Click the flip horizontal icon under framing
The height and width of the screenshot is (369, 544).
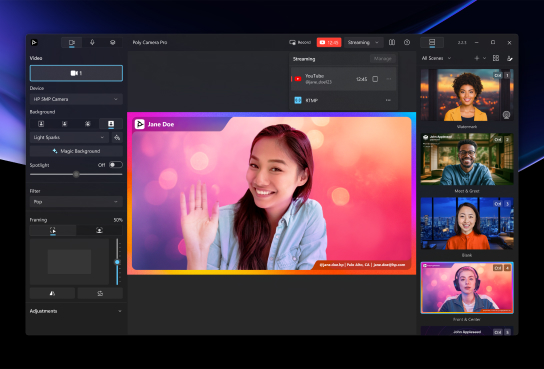[x=52, y=293]
